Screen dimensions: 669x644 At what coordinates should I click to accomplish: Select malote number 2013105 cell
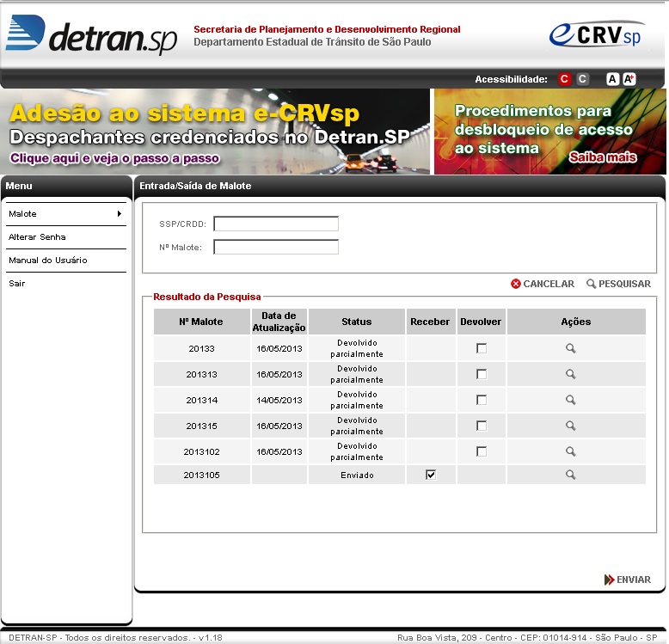coord(201,475)
